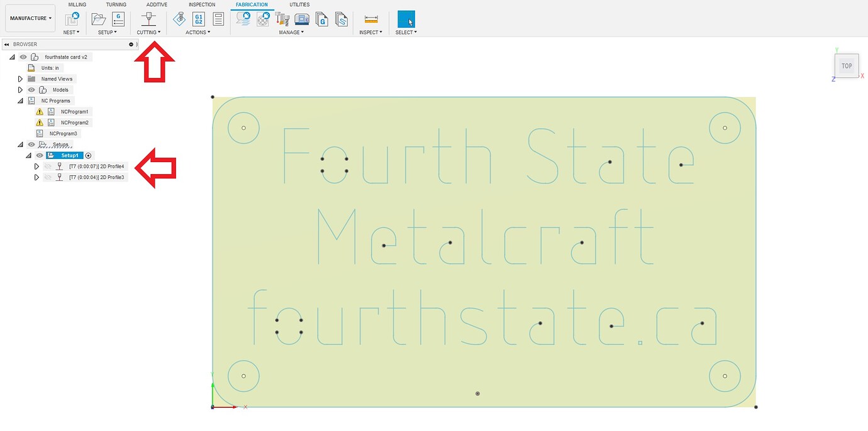Screen dimensions: 868x431
Task: Click the G1G2 Post Process icon
Action: point(198,19)
